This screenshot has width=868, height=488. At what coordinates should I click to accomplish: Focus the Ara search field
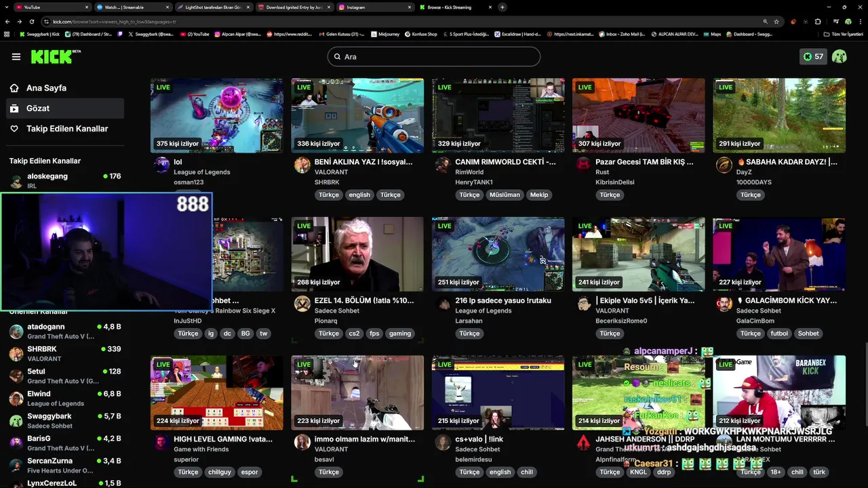[x=434, y=57]
